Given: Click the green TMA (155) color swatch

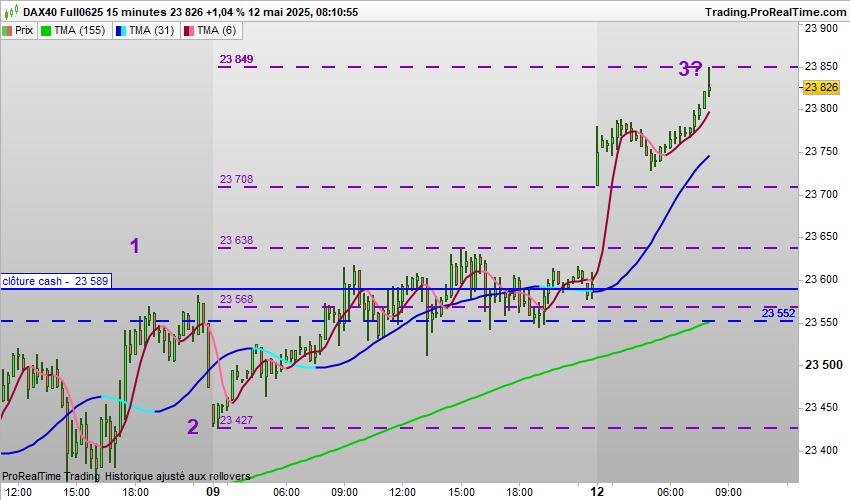Looking at the screenshot, I should 46,31.
